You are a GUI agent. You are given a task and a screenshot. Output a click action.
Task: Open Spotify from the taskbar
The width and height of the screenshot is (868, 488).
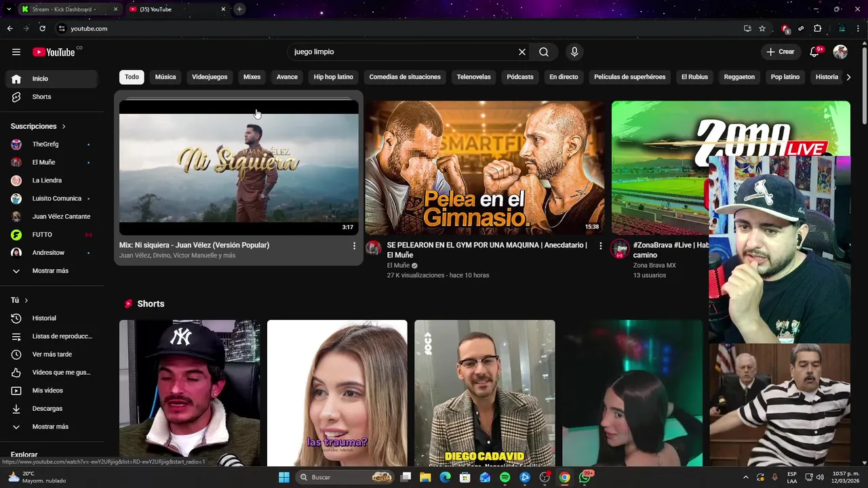click(x=505, y=477)
